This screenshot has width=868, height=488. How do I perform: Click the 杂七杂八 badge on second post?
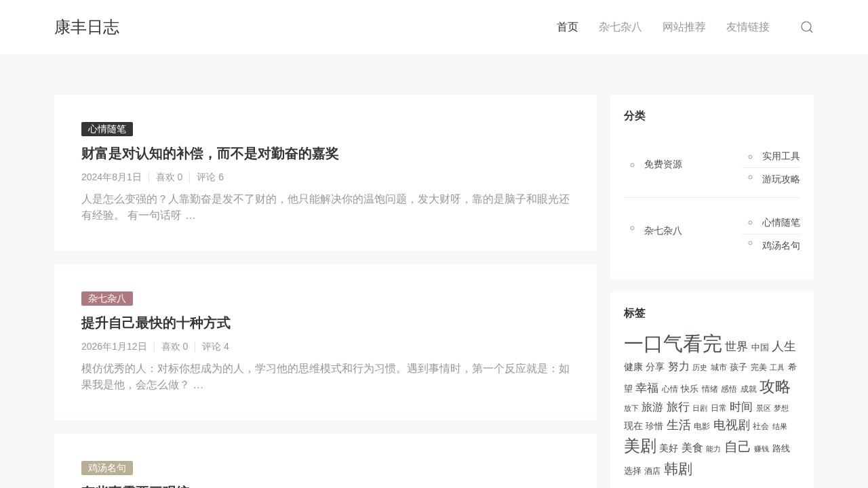click(107, 299)
